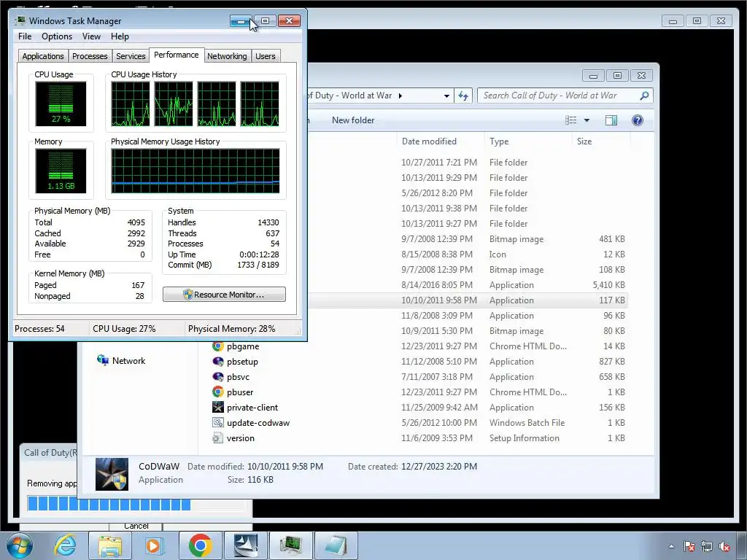
Task: Open Task Manager Options menu
Action: (x=57, y=36)
